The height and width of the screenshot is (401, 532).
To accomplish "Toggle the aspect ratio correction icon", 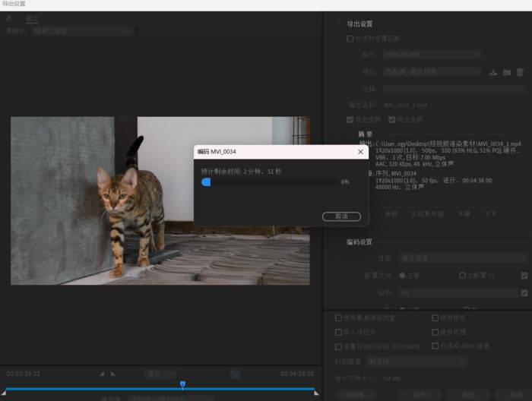I will 235,374.
